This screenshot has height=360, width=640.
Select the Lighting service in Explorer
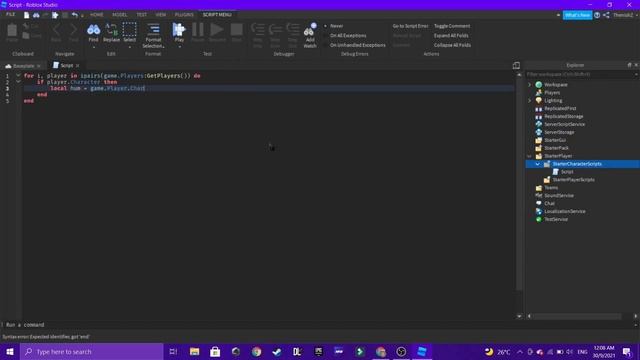pos(553,100)
